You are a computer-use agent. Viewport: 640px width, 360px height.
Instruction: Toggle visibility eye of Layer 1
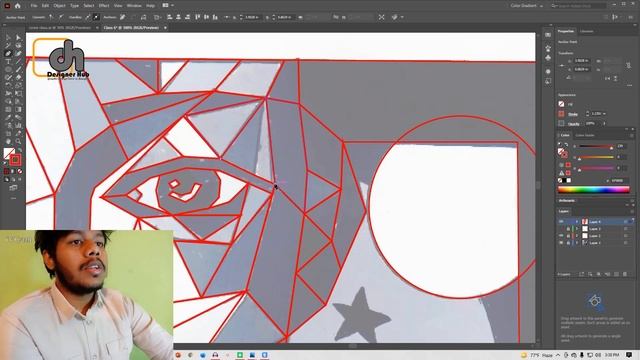[561, 243]
